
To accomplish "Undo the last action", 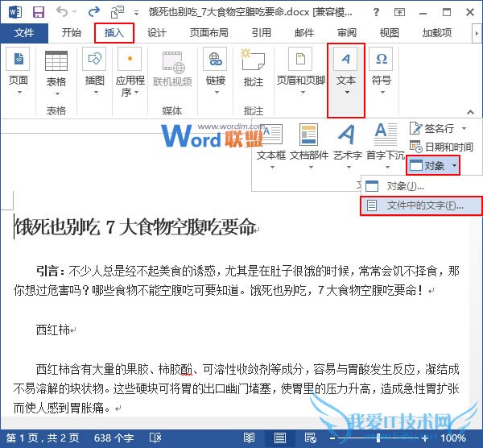I will 63,12.
